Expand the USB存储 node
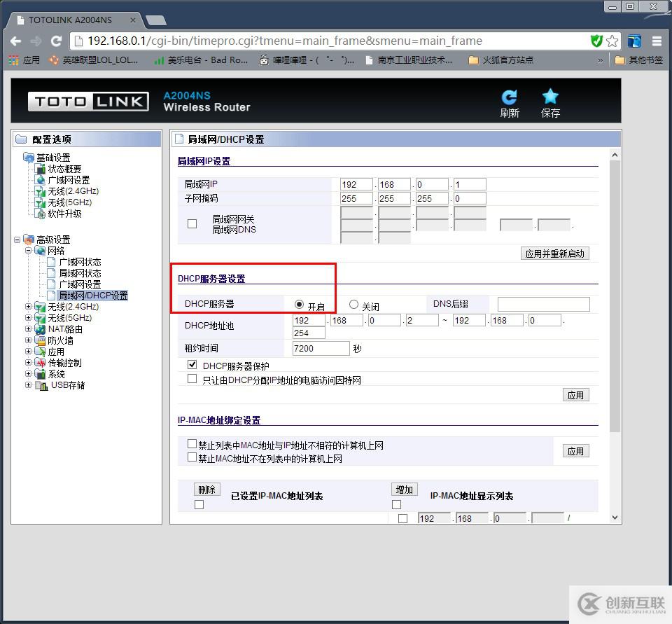672x624 pixels. tap(28, 384)
